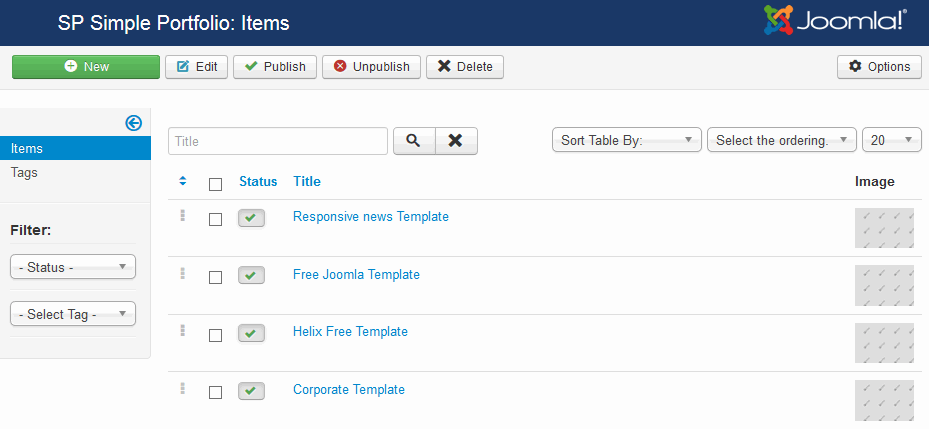929x429 pixels.
Task: Click the Title search input field
Action: (x=278, y=141)
